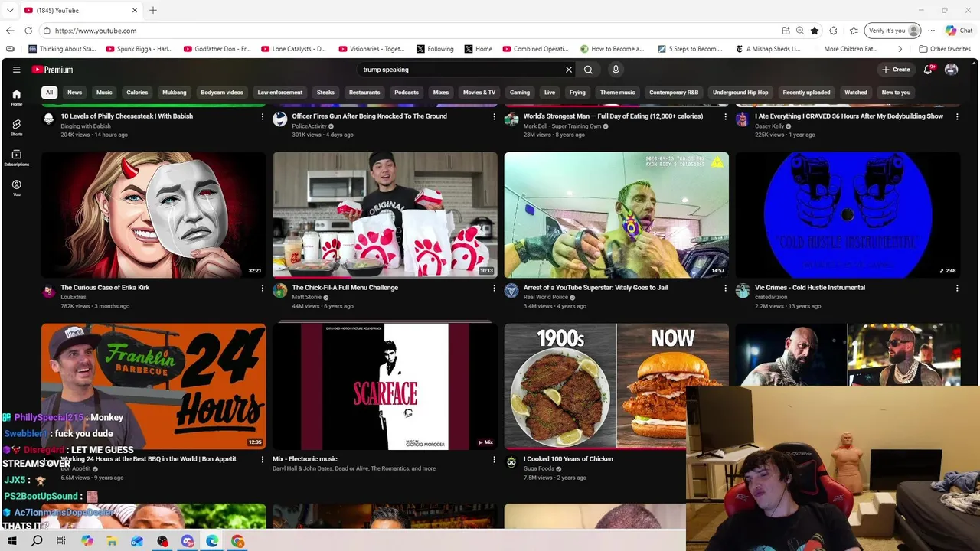This screenshot has width=980, height=551.
Task: Open the You section in sidebar
Action: (16, 188)
